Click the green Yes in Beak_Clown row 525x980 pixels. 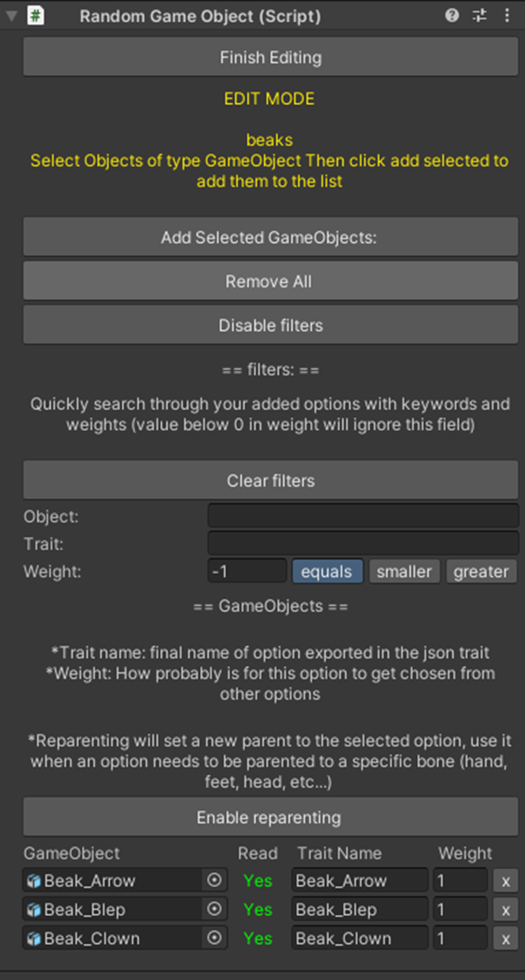tap(258, 938)
